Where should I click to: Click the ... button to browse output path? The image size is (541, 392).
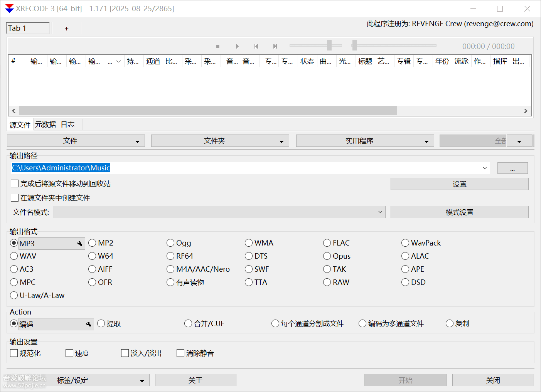click(512, 168)
